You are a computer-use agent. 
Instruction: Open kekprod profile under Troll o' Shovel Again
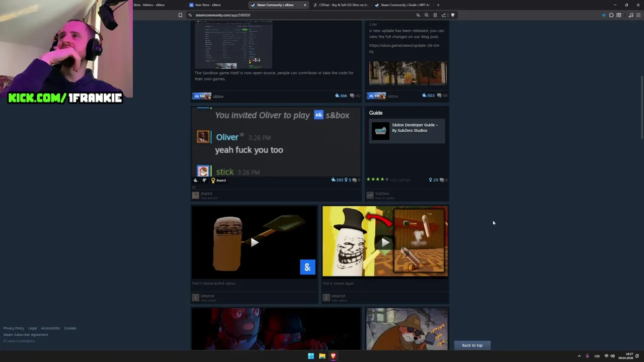338,296
